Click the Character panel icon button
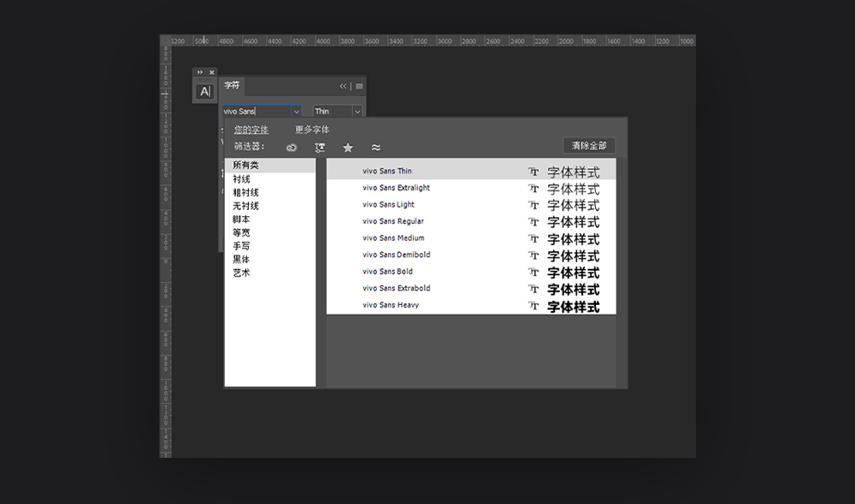The width and height of the screenshot is (855, 504). [x=204, y=91]
